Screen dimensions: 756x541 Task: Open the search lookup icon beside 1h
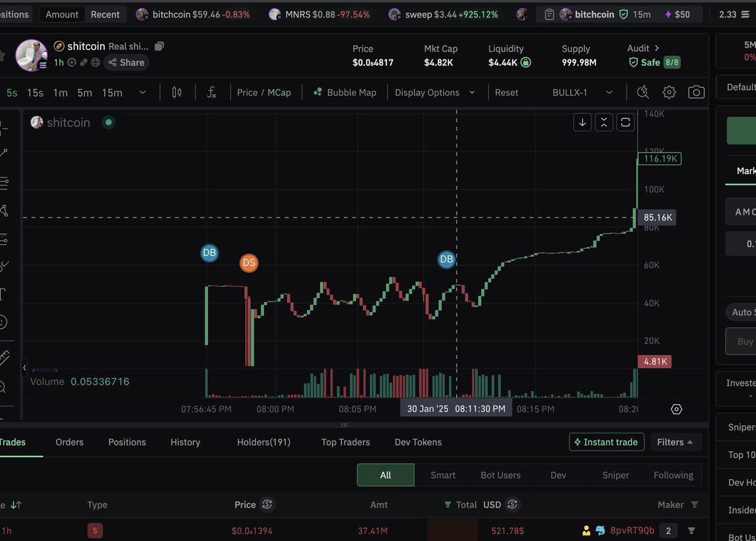tap(72, 62)
